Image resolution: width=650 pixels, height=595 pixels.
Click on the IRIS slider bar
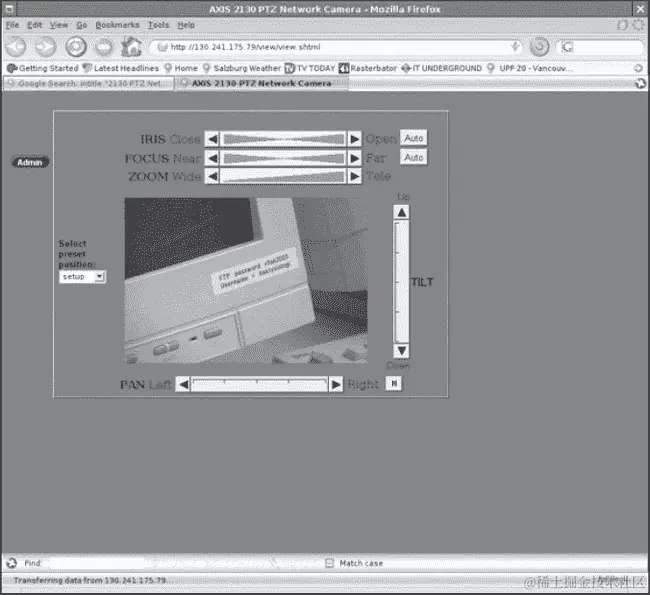pos(284,139)
